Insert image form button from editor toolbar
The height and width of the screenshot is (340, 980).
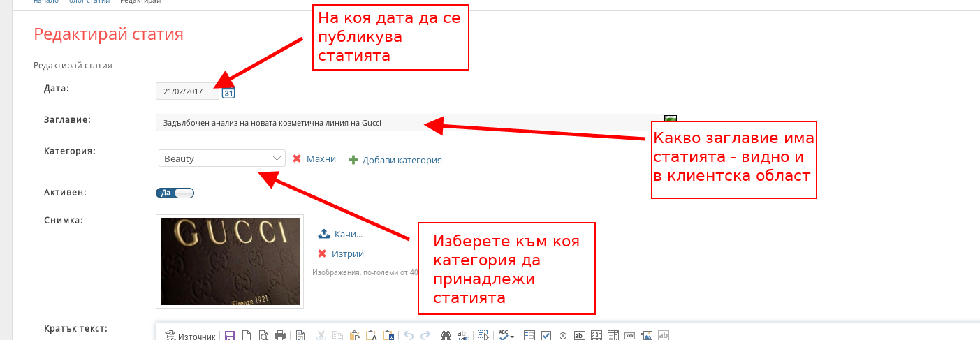pyautogui.click(x=647, y=336)
